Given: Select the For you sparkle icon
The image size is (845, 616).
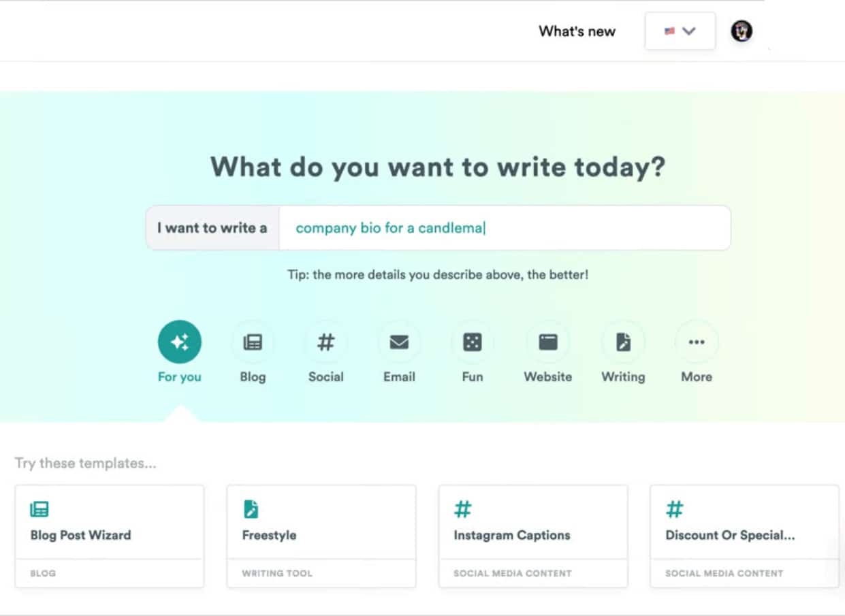Looking at the screenshot, I should tap(180, 342).
